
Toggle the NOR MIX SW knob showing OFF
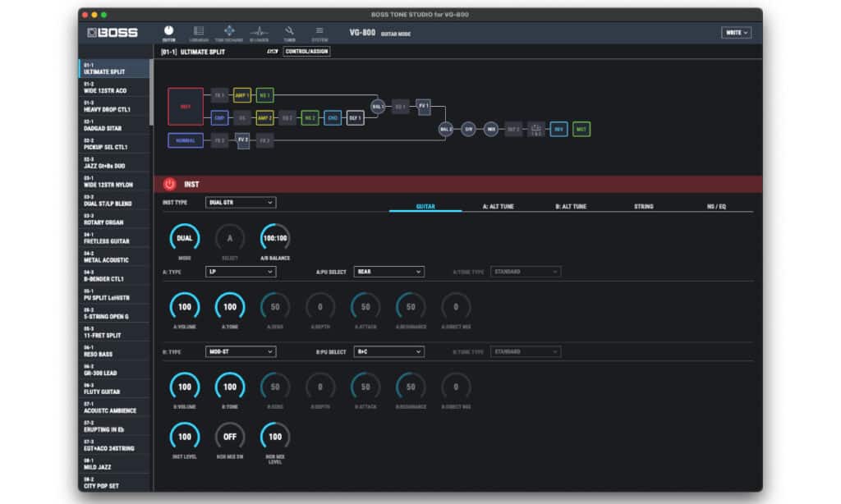tap(230, 437)
